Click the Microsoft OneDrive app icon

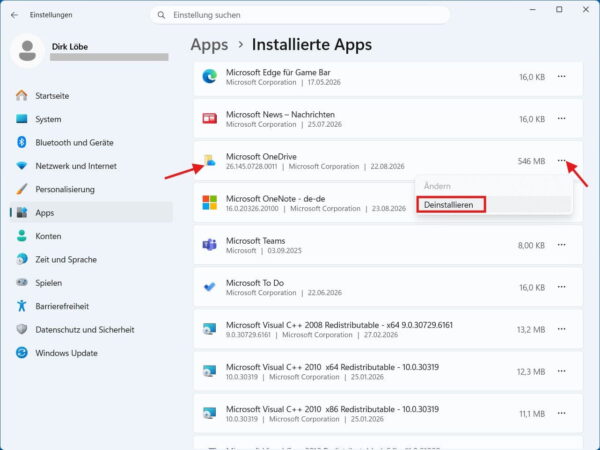(209, 161)
